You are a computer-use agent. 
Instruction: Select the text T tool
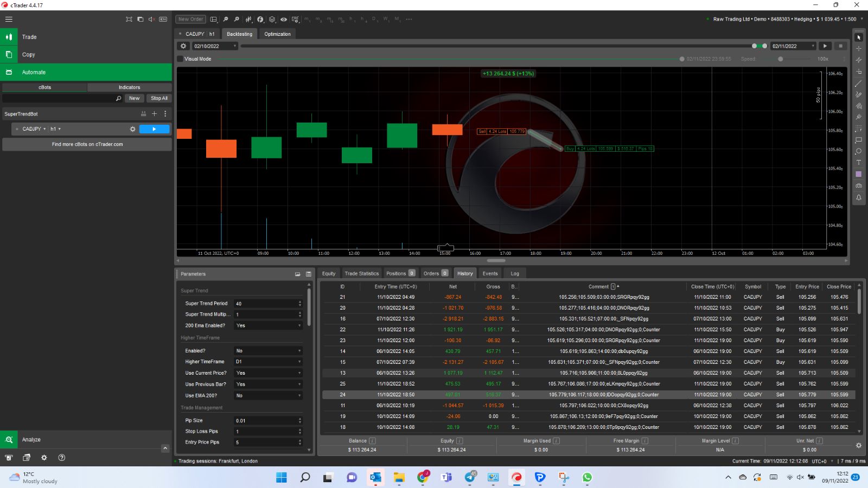click(858, 163)
